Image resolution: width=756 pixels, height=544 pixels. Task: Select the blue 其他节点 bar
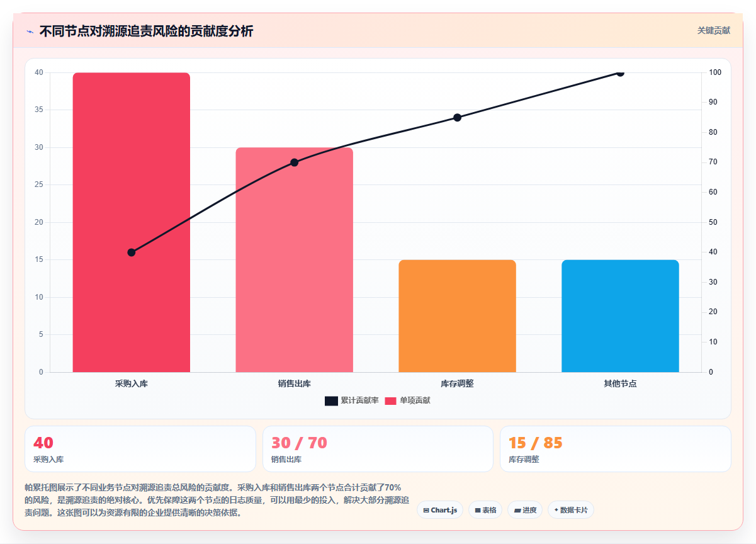[x=620, y=316]
